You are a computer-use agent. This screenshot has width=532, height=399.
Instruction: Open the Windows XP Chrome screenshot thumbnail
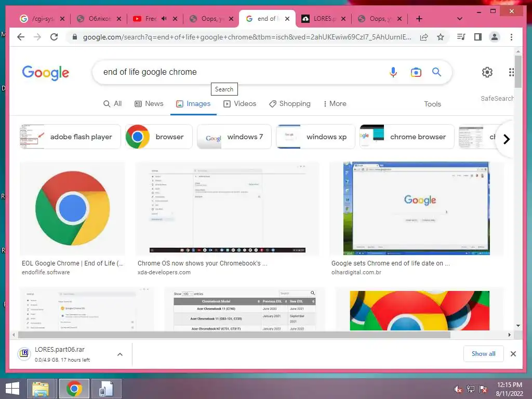click(x=416, y=208)
